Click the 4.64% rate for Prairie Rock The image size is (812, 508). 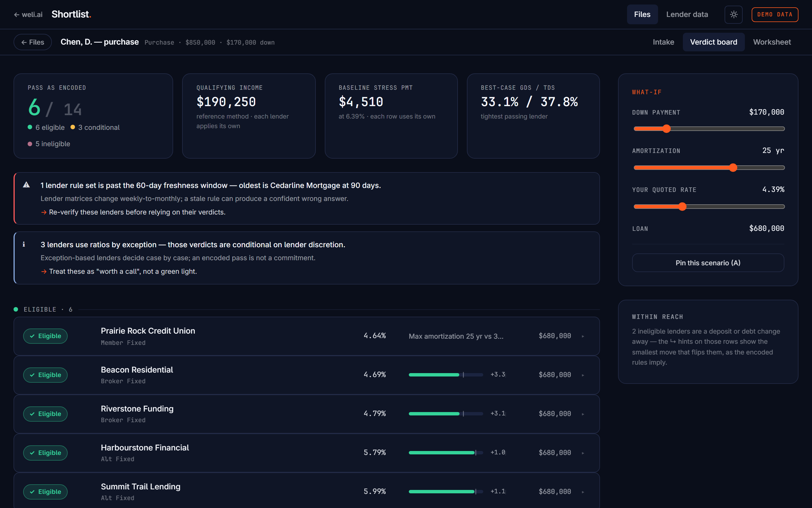point(375,336)
